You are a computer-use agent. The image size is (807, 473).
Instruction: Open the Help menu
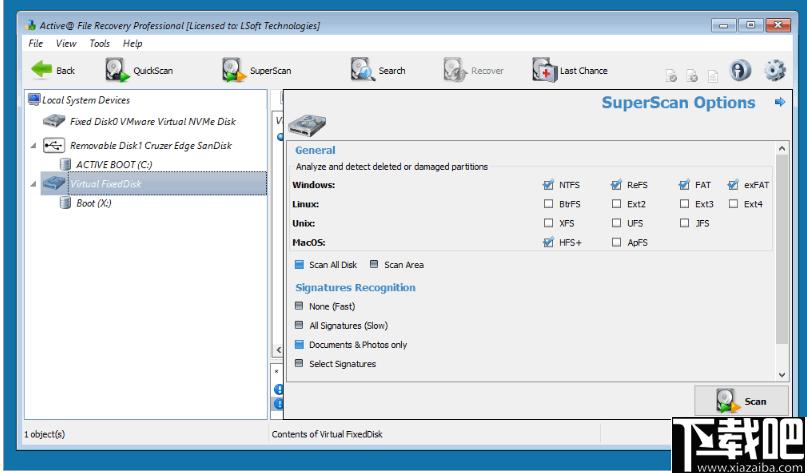[132, 43]
